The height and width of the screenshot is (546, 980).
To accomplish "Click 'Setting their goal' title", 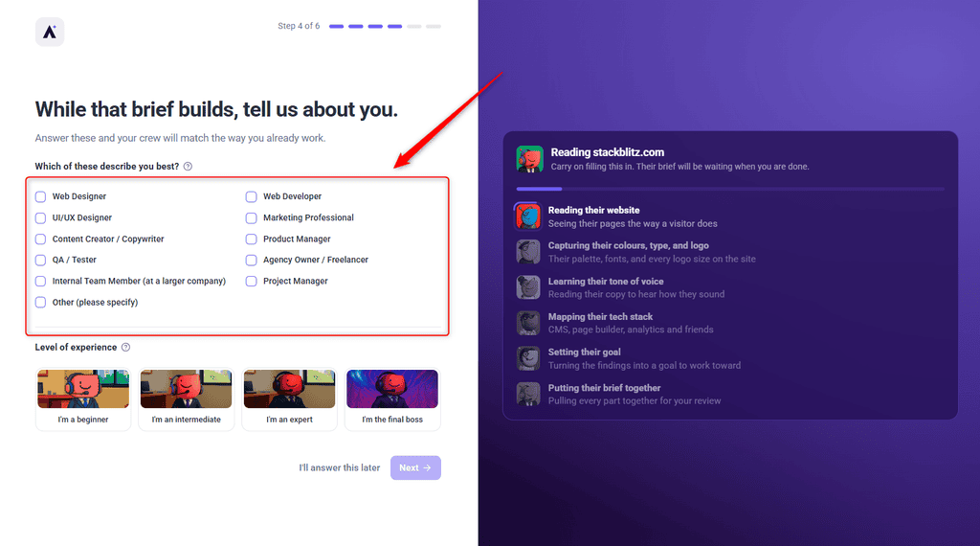I will [x=585, y=353].
